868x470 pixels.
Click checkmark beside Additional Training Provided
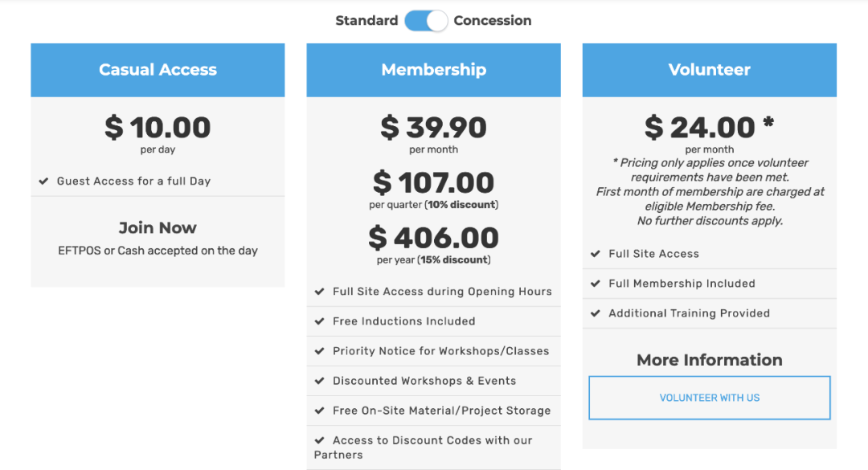pyautogui.click(x=596, y=313)
